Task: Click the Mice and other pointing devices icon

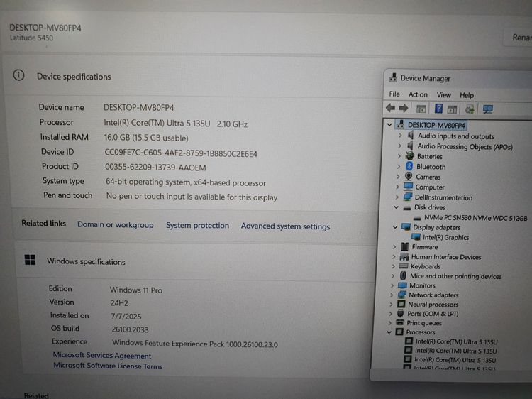Action: pos(403,275)
